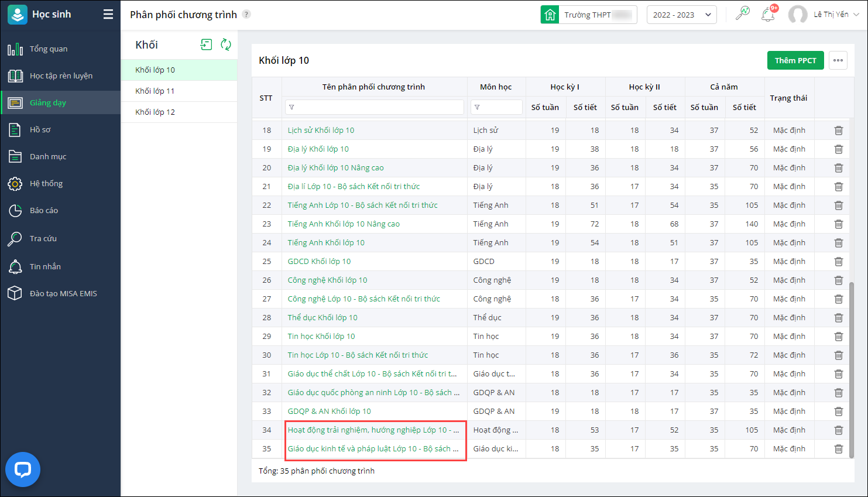Open the activity search icon in top bar
Viewport: 868px width, 497px height.
[742, 14]
